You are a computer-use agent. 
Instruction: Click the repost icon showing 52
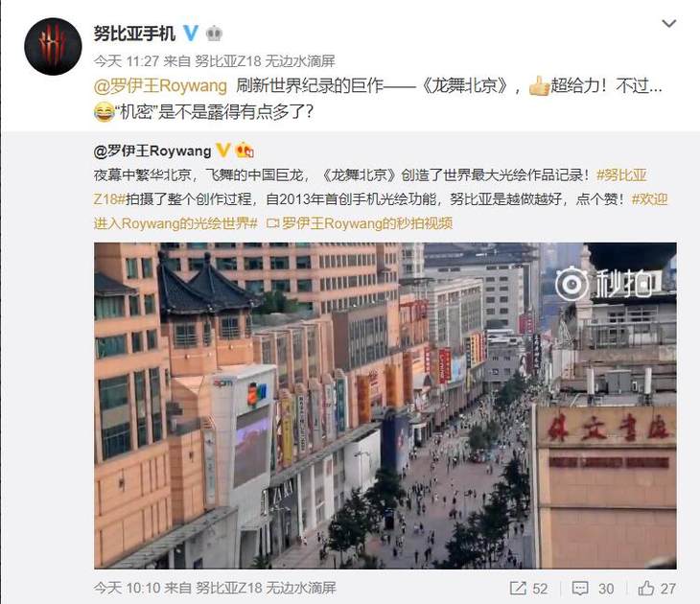pyautogui.click(x=528, y=589)
